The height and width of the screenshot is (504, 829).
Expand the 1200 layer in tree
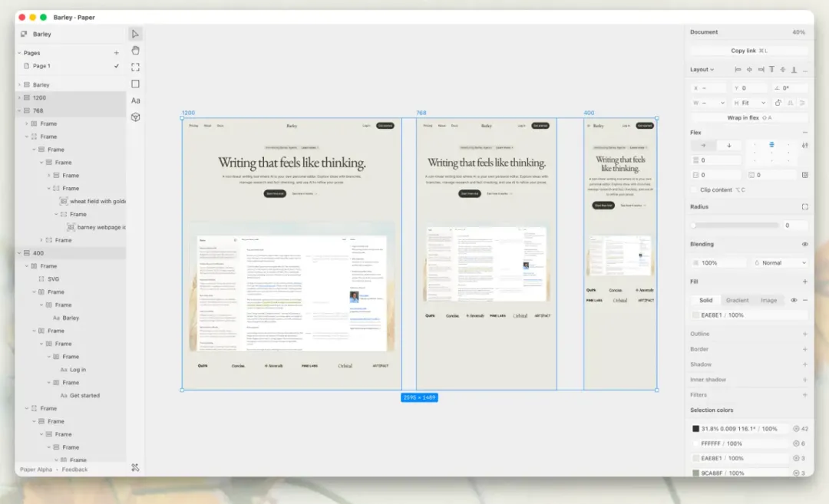[19, 98]
